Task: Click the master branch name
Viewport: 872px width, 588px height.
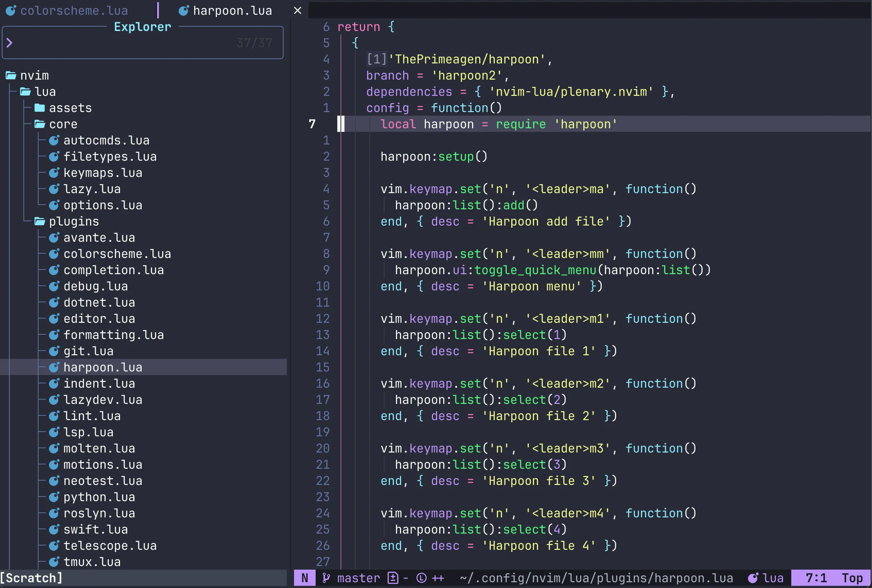Action: coord(359,578)
